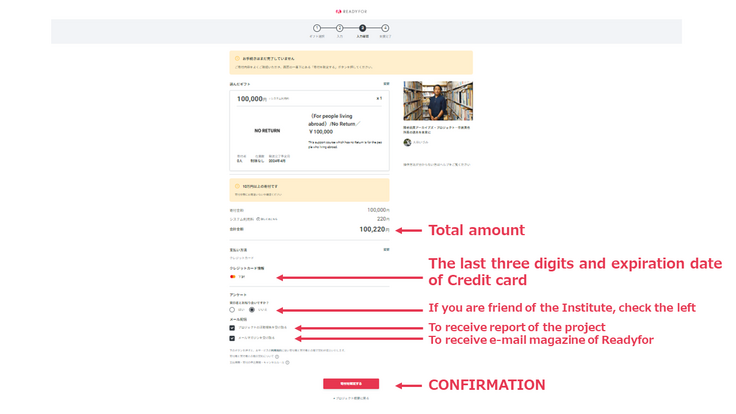This screenshot has width=736, height=414.
Task: Click the help icon beside system usage fee
Action: [x=258, y=219]
